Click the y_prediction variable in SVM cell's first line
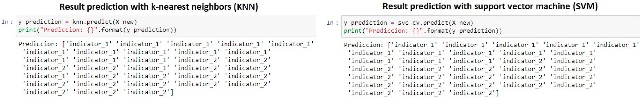The height and width of the screenshot is (100, 644). click(365, 23)
